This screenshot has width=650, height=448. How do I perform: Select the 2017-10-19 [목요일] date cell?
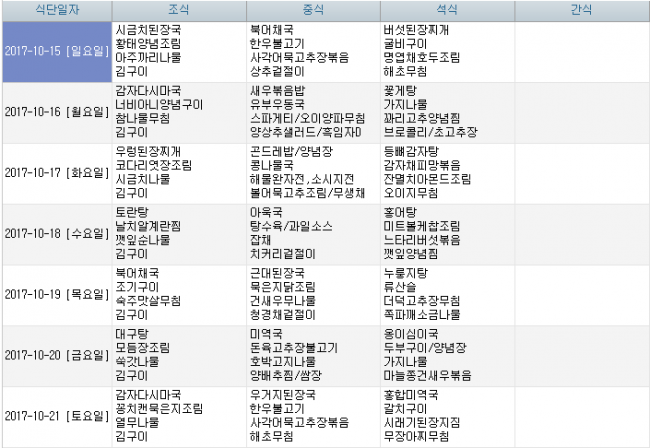[55, 294]
